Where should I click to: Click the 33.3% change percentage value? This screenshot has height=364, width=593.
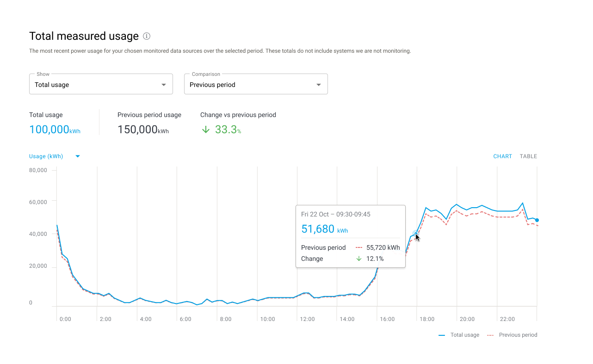pyautogui.click(x=228, y=130)
